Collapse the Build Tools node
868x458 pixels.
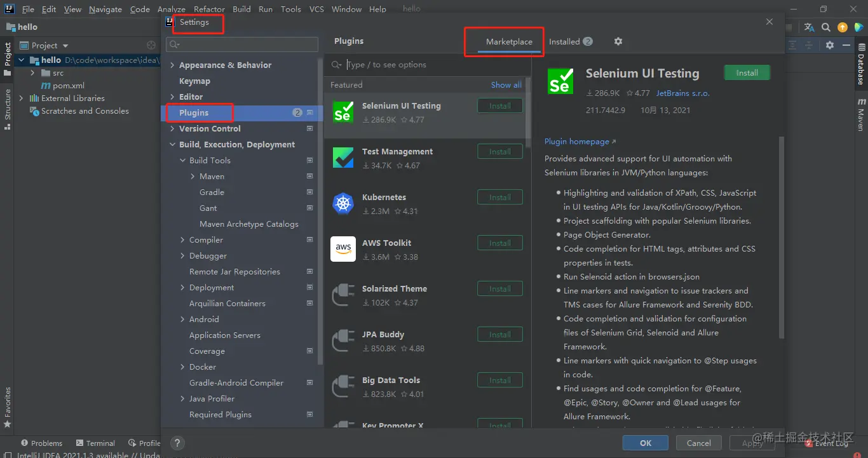[x=182, y=161]
